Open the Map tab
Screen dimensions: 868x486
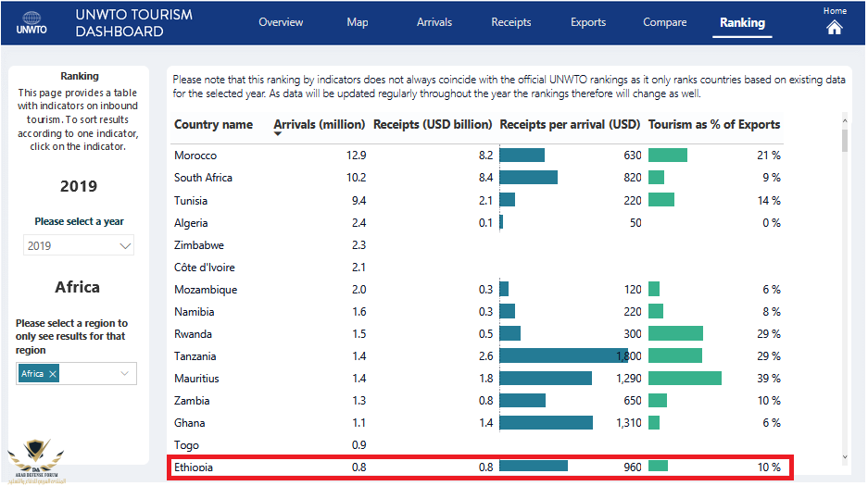357,22
